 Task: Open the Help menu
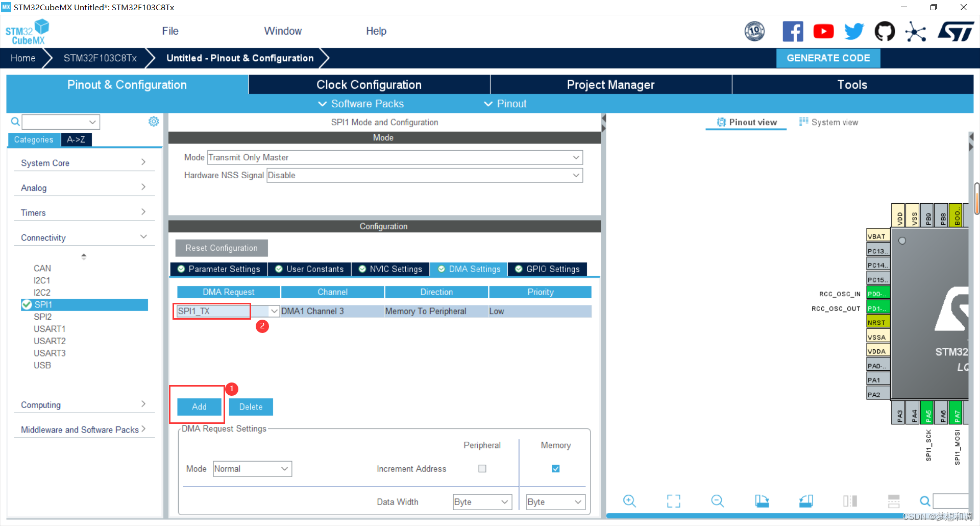tap(376, 31)
